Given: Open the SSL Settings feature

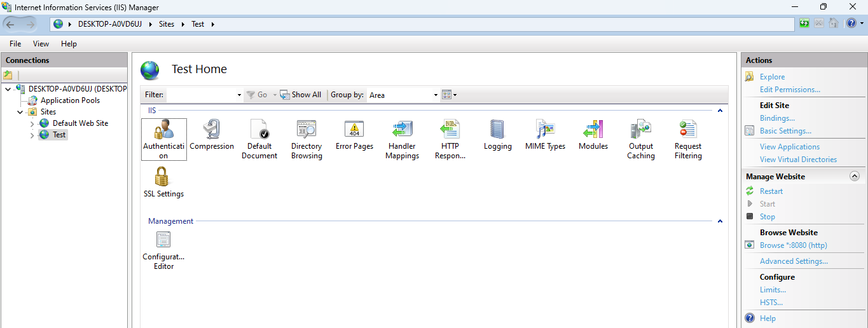Looking at the screenshot, I should point(163,183).
